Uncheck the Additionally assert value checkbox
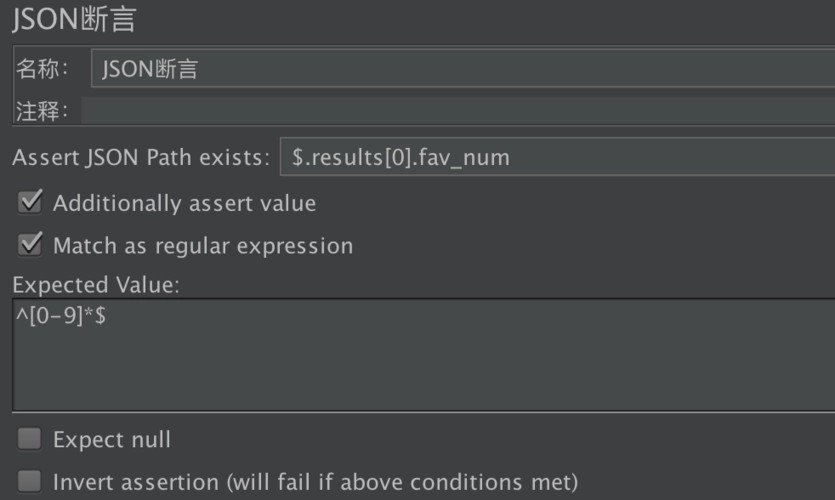This screenshot has height=500, width=835. [31, 203]
